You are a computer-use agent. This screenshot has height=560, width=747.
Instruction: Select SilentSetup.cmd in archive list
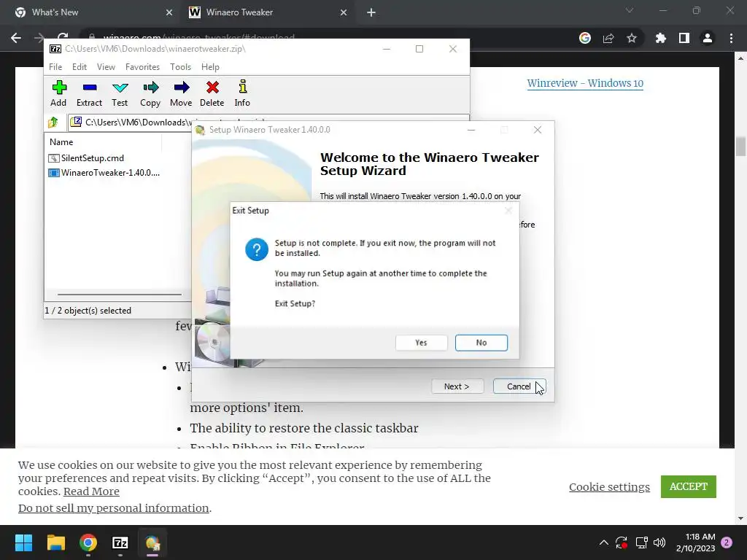(86, 158)
